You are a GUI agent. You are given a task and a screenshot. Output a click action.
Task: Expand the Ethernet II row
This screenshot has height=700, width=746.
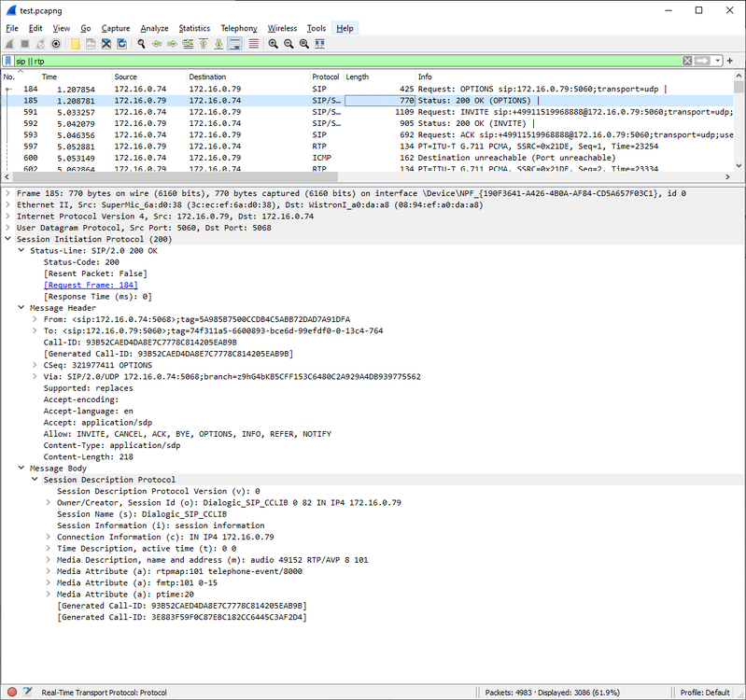coord(7,204)
